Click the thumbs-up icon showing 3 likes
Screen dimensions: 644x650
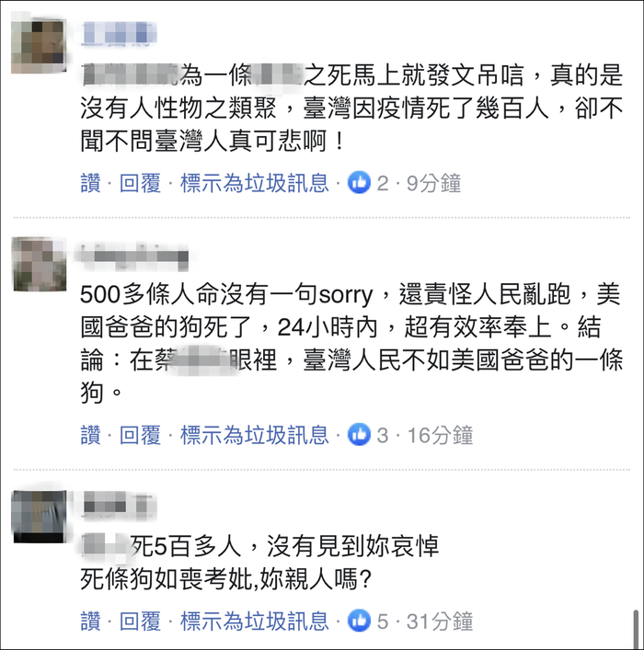point(359,435)
